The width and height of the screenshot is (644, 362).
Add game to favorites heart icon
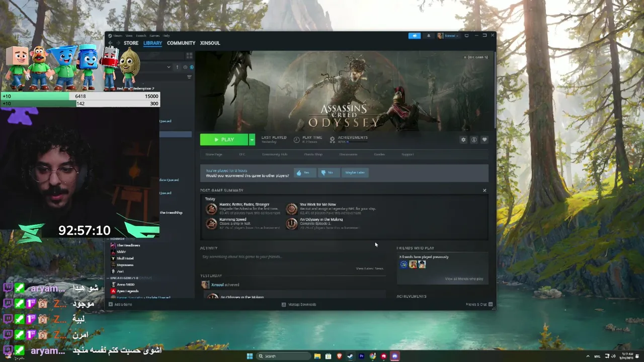(485, 140)
